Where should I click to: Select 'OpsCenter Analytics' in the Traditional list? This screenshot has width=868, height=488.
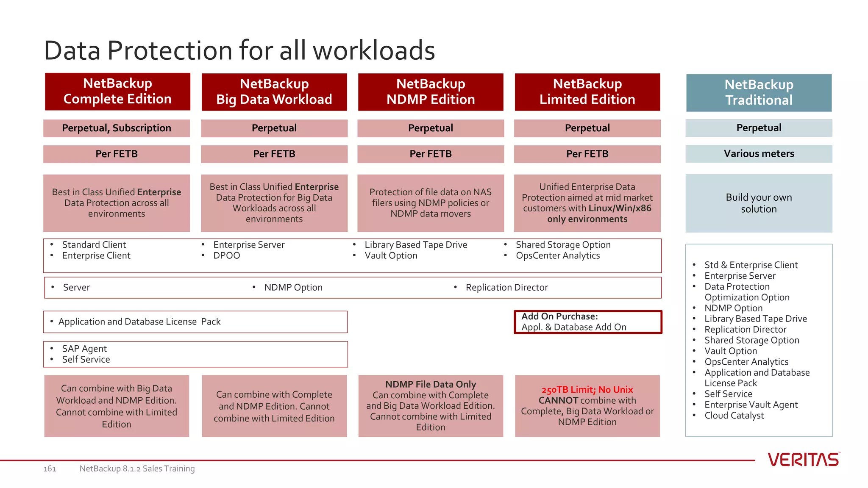pos(746,362)
